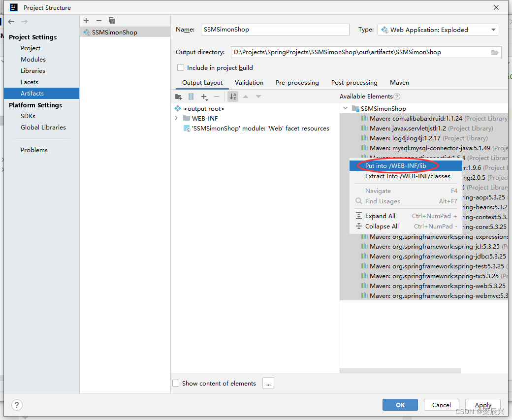Select Maven: spring-expression library row
This screenshot has height=420, width=512.
(424, 237)
